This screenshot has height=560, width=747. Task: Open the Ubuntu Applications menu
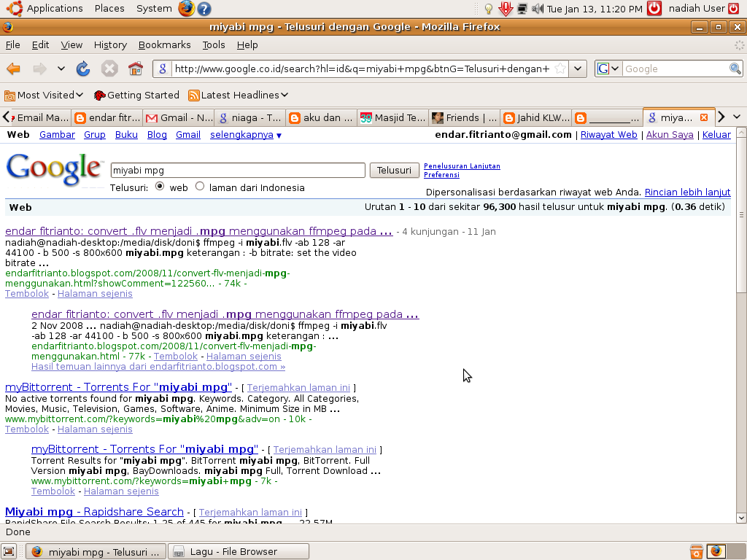pos(45,8)
